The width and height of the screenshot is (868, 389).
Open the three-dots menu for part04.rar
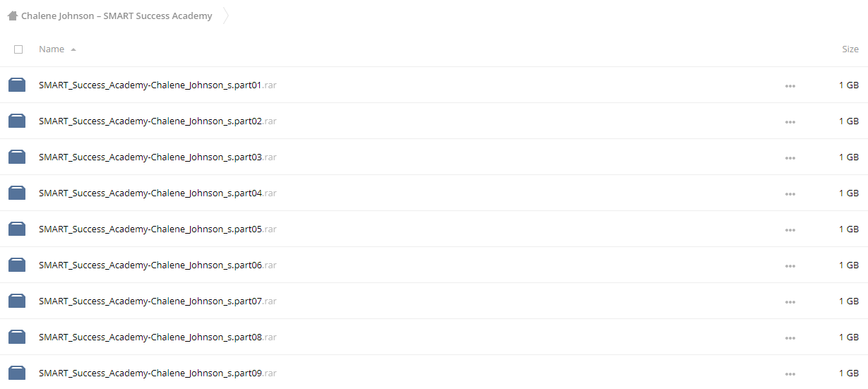tap(790, 194)
